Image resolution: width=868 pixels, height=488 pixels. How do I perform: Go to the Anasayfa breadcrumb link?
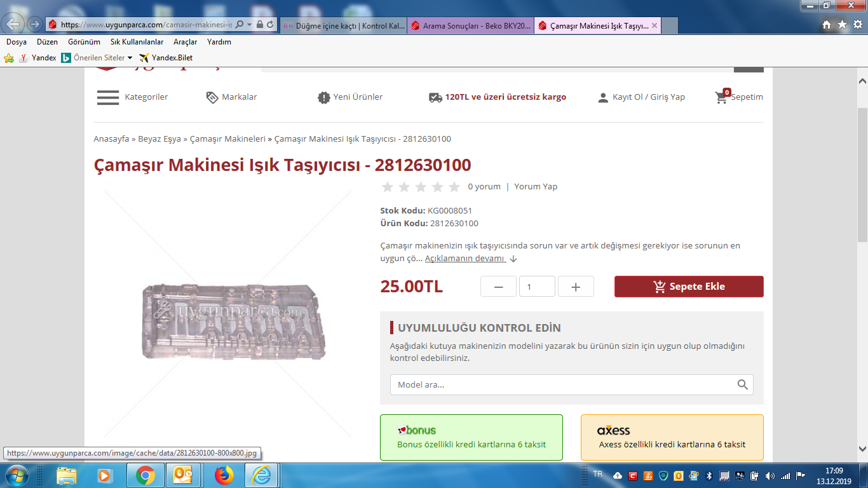tap(111, 139)
